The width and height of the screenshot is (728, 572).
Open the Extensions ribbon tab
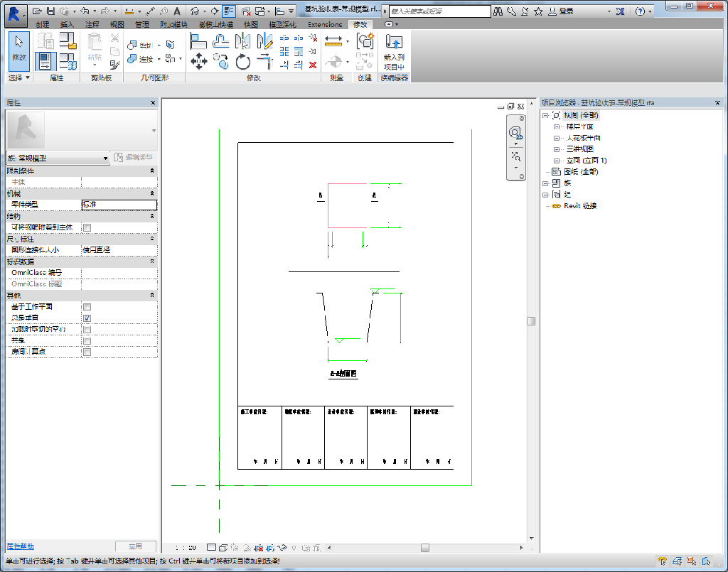coord(325,25)
